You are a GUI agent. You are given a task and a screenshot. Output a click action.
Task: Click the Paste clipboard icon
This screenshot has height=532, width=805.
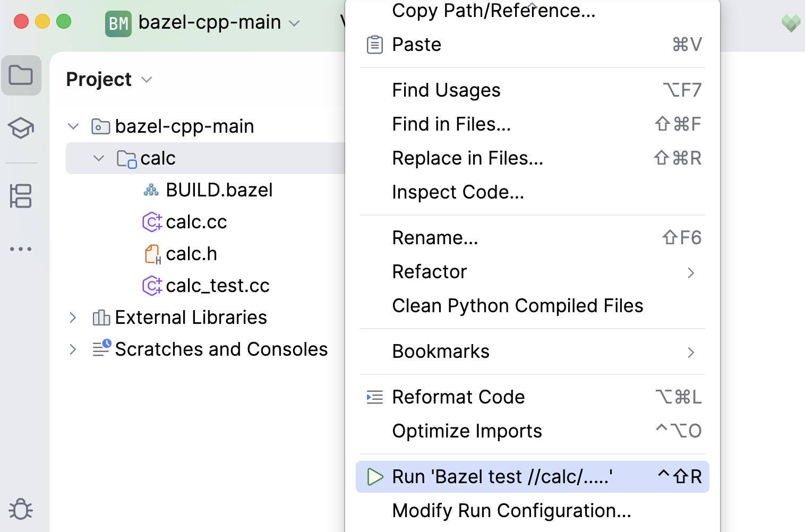point(375,45)
